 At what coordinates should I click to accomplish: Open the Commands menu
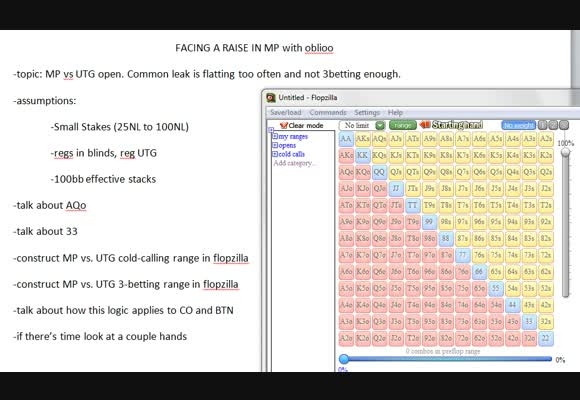point(328,112)
